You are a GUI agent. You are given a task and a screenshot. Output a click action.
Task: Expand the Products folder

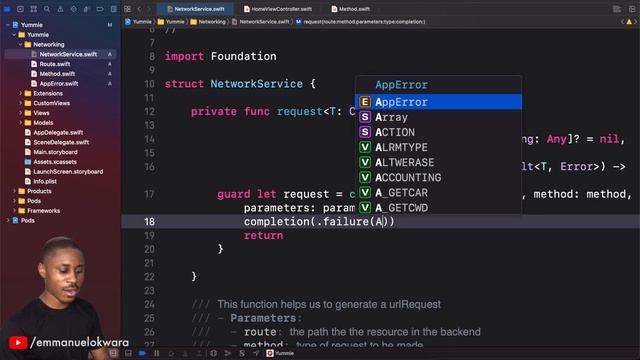(14, 191)
